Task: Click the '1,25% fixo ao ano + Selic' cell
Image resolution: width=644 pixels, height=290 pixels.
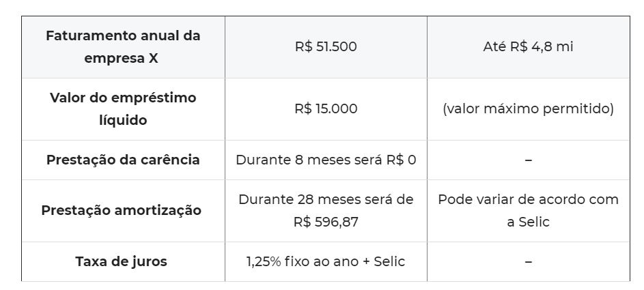Action: tap(326, 261)
